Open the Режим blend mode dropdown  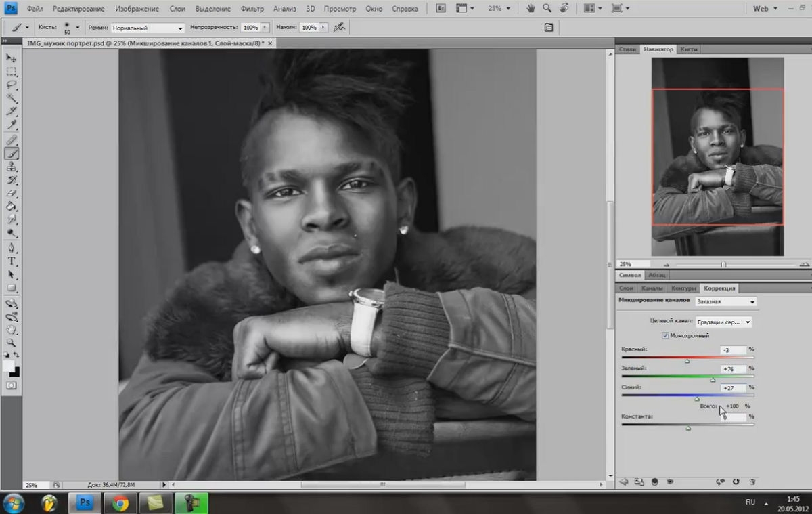coord(148,28)
